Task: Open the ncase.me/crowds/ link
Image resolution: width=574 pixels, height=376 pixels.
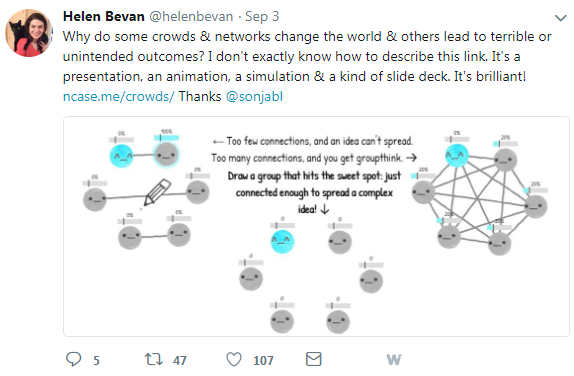Action: [119, 96]
